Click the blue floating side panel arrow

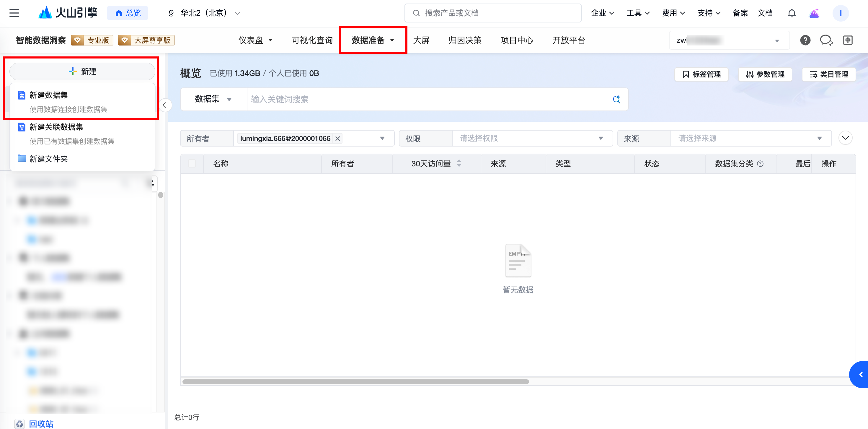pos(861,374)
